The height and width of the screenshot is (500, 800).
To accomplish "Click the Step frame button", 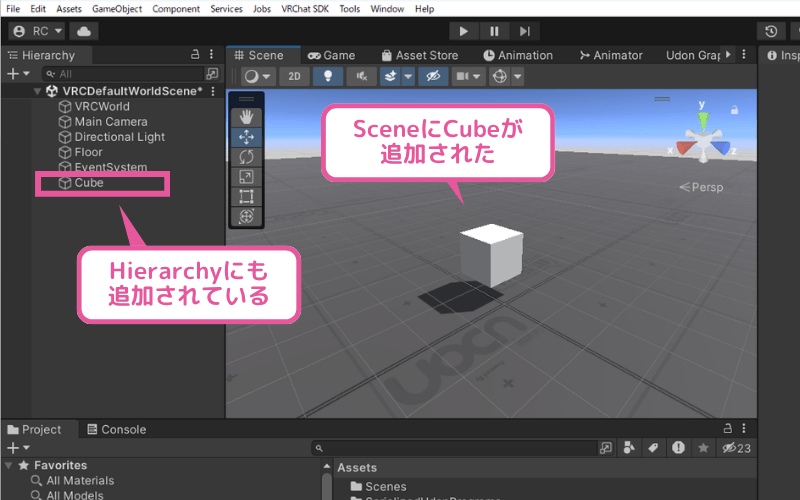I will pyautogui.click(x=524, y=31).
